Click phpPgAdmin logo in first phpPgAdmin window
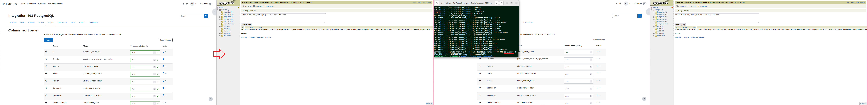The image size is (868, 105). (x=227, y=3)
